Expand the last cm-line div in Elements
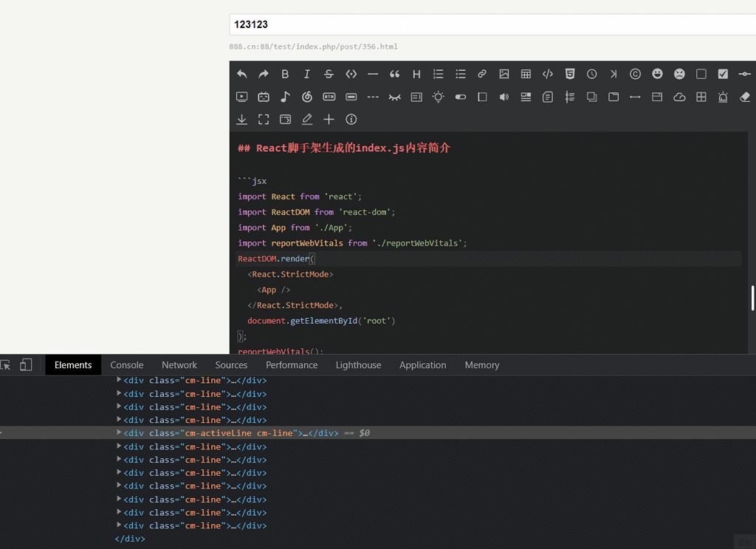The width and height of the screenshot is (756, 549). click(x=118, y=525)
